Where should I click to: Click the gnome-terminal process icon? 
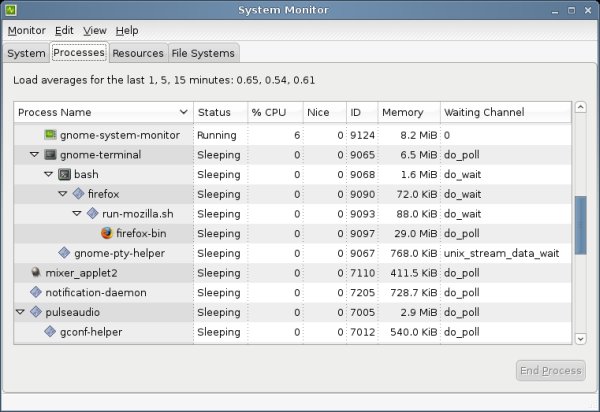(50, 155)
